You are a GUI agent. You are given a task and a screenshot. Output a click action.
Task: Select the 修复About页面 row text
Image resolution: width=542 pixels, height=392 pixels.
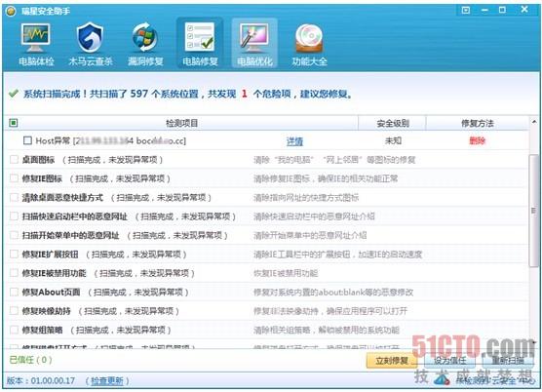click(x=51, y=293)
